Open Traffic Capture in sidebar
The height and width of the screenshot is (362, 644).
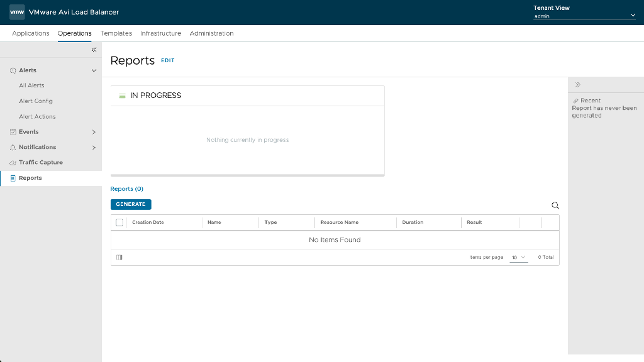point(41,163)
